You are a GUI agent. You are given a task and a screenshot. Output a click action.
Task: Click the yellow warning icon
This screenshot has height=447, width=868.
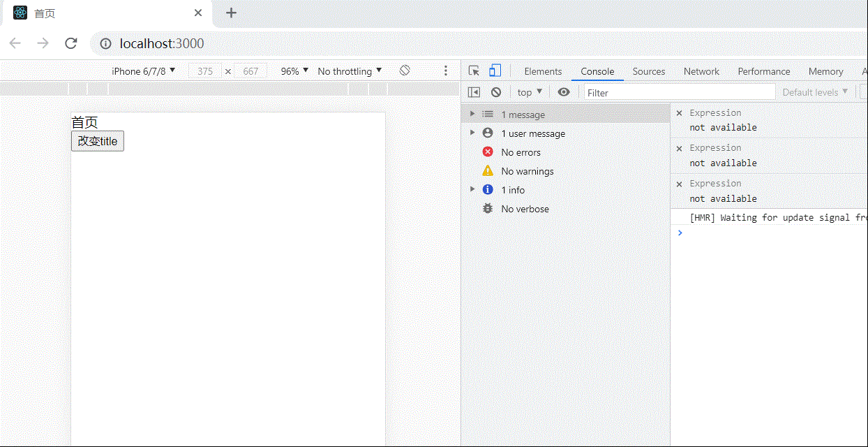click(x=488, y=171)
